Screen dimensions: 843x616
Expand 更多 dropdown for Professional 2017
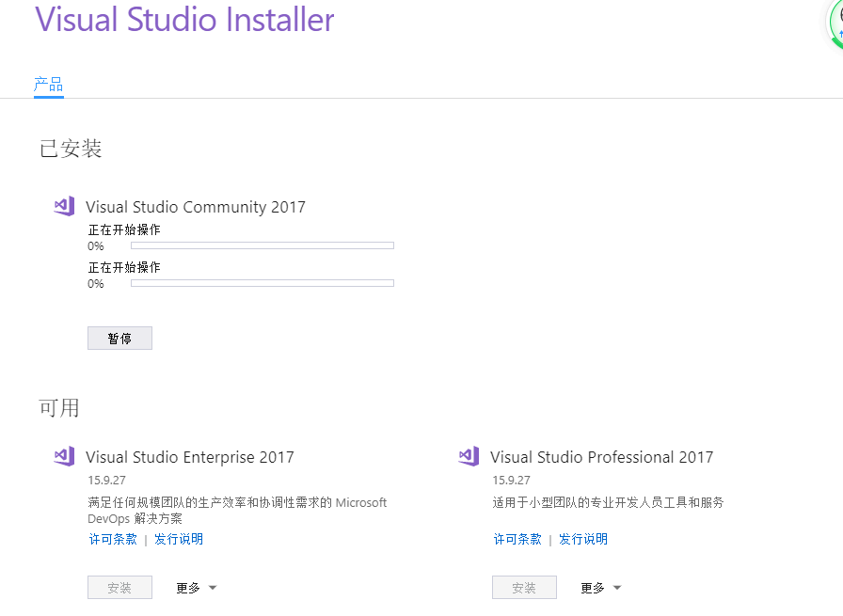tap(600, 588)
